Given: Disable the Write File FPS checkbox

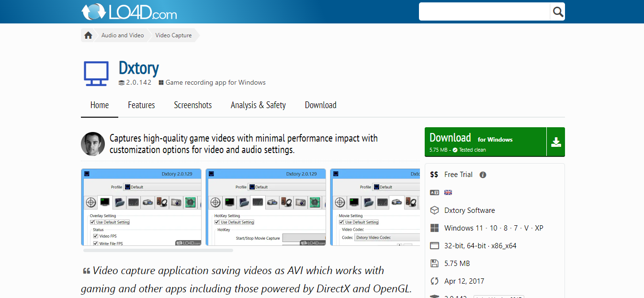Looking at the screenshot, I should tap(96, 243).
